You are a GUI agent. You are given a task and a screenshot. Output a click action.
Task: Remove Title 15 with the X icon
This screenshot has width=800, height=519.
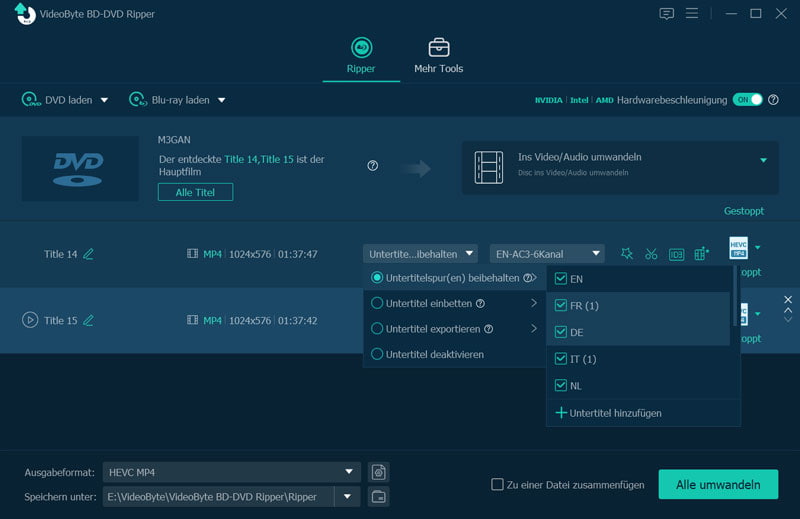[x=788, y=300]
